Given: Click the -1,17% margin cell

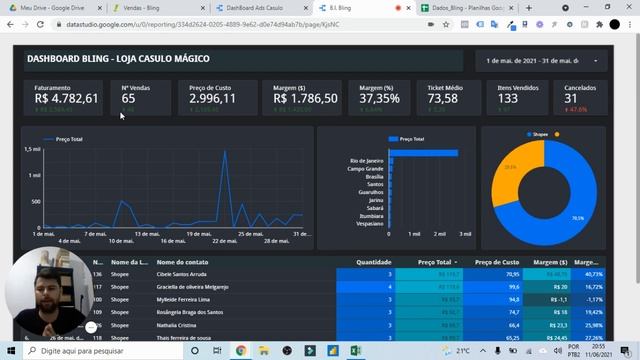Looking at the screenshot, I should click(588, 300).
